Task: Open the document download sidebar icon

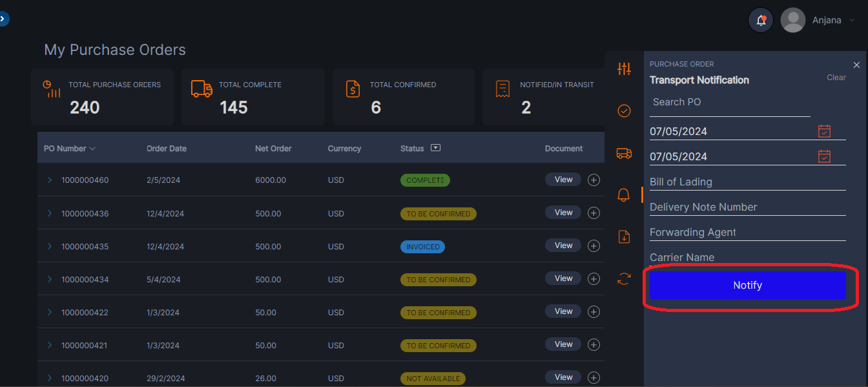Action: tap(624, 236)
